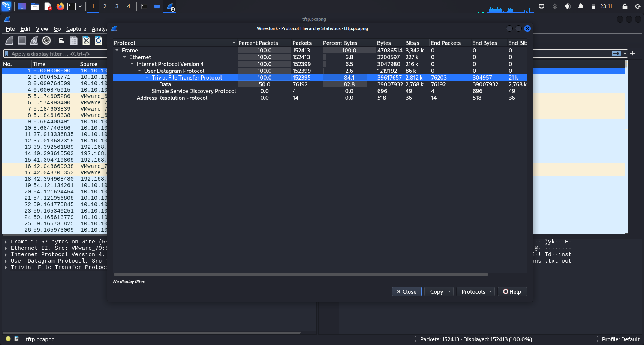This screenshot has height=345, width=644.
Task: Click the dialog's horizontal scrollbar
Action: (301, 274)
